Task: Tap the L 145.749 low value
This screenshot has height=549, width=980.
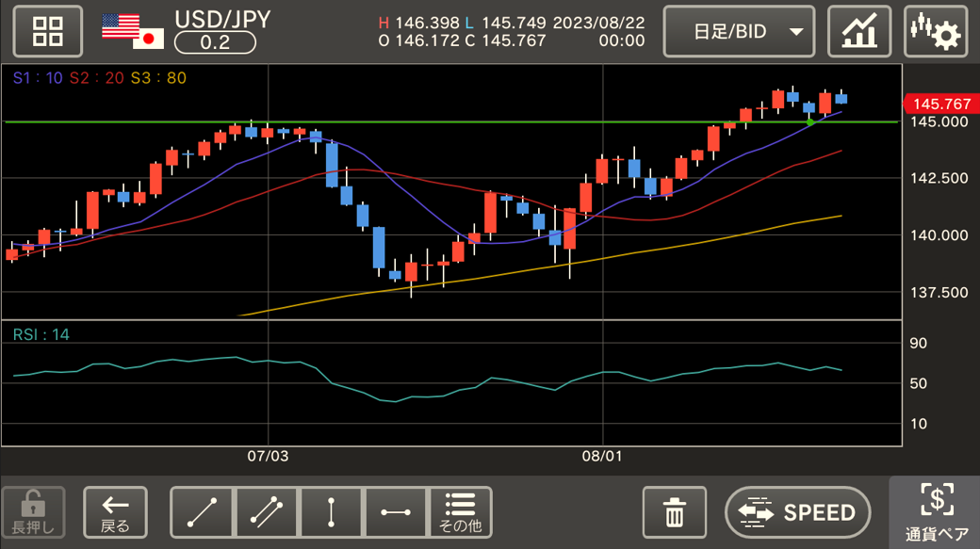Action: [506, 24]
